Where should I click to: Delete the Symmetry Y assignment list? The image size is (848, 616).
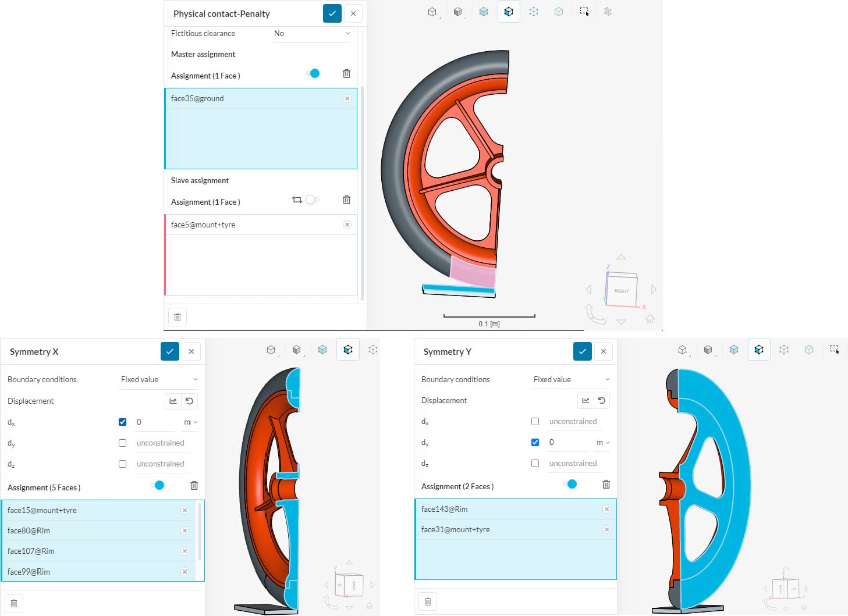click(606, 485)
